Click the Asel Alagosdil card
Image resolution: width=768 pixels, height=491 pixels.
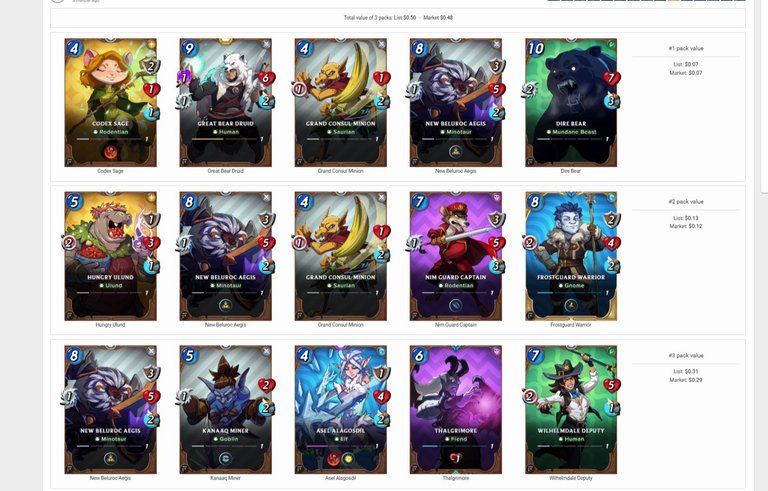coord(341,410)
